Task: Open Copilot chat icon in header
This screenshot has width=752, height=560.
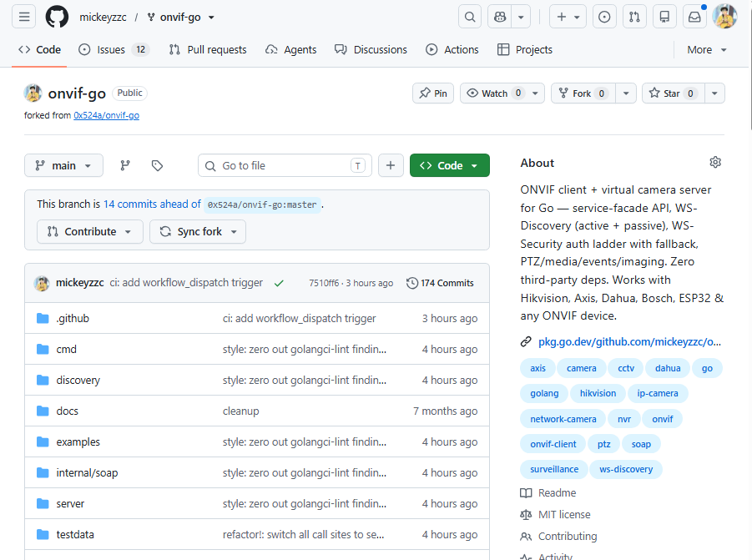Action: [x=500, y=18]
